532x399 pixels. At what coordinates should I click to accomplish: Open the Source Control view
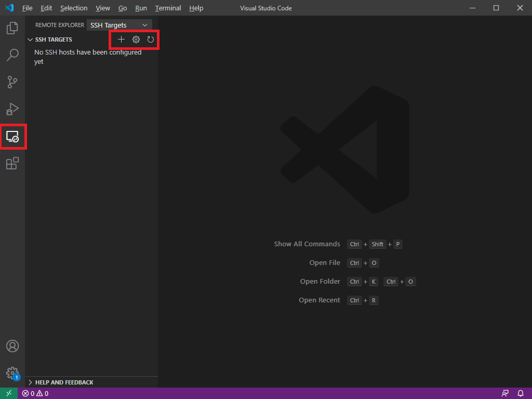(x=12, y=82)
